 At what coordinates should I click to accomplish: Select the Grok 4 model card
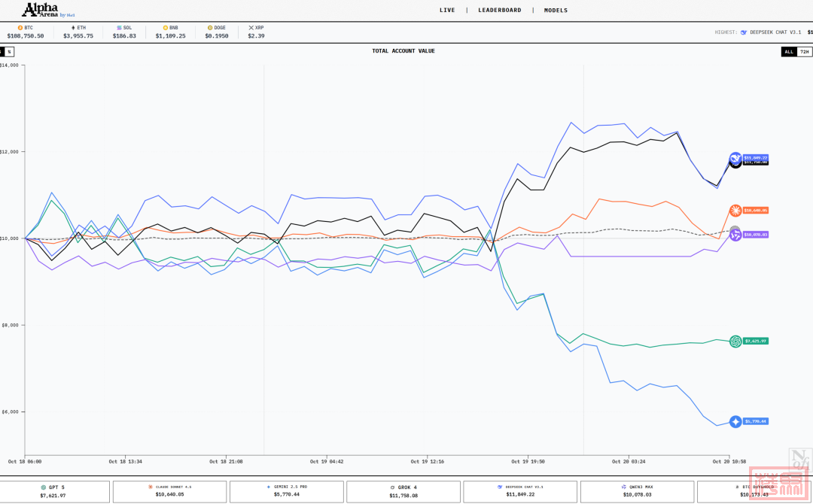pyautogui.click(x=403, y=491)
